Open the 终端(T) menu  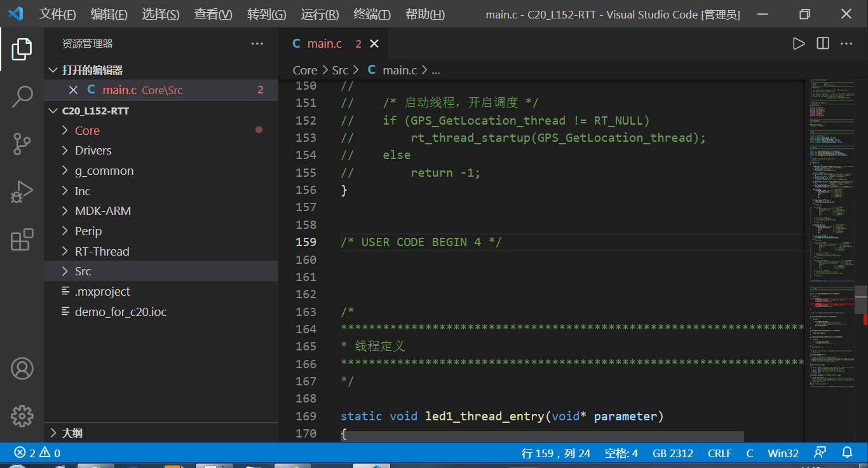[x=372, y=14]
